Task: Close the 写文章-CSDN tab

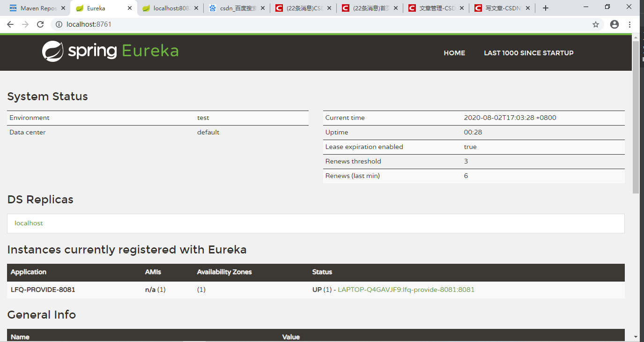Action: tap(528, 8)
